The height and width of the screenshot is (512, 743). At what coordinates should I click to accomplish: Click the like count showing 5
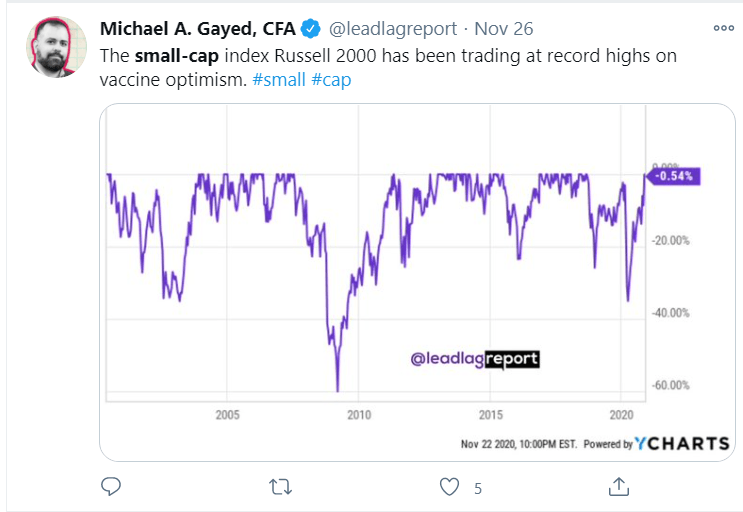point(478,488)
